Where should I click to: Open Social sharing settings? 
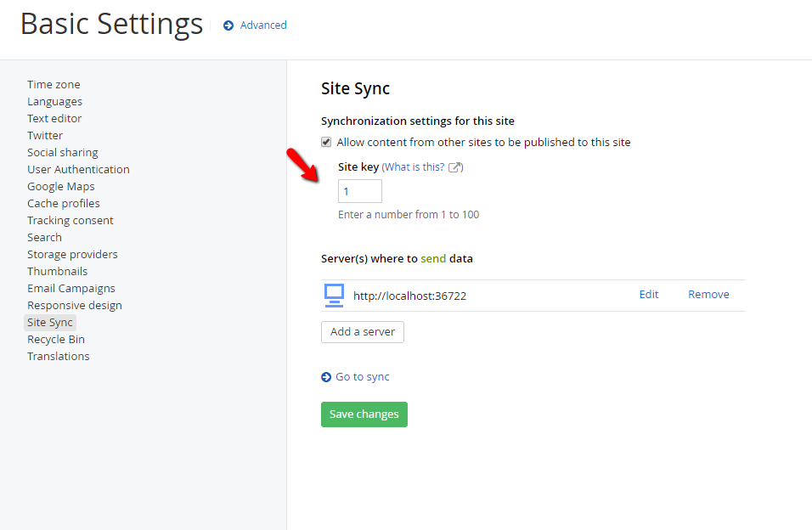63,153
